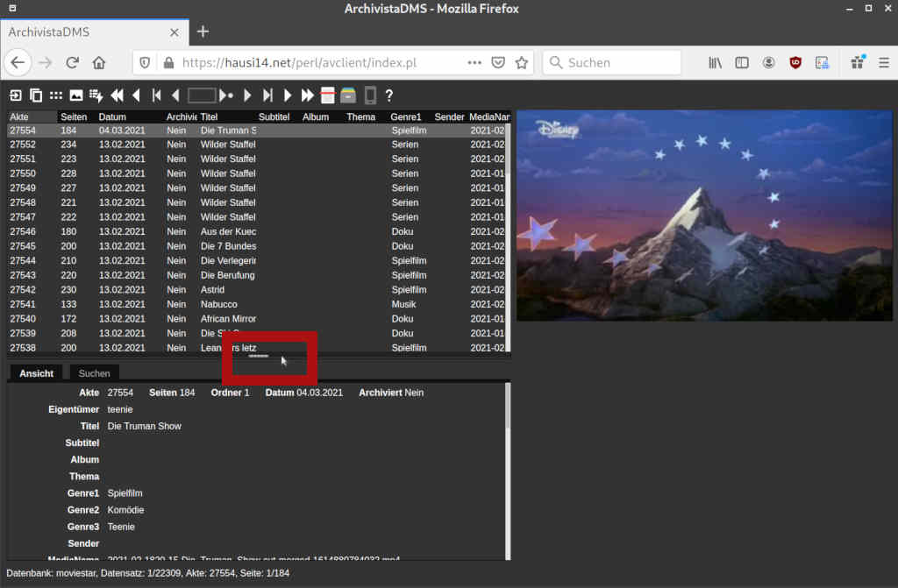Show site security info via padlock icon

(x=168, y=62)
